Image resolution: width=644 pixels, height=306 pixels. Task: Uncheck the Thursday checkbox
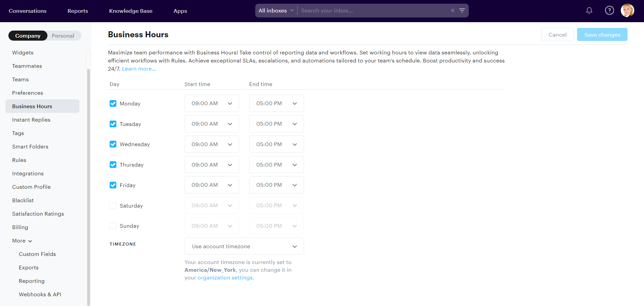(x=113, y=165)
